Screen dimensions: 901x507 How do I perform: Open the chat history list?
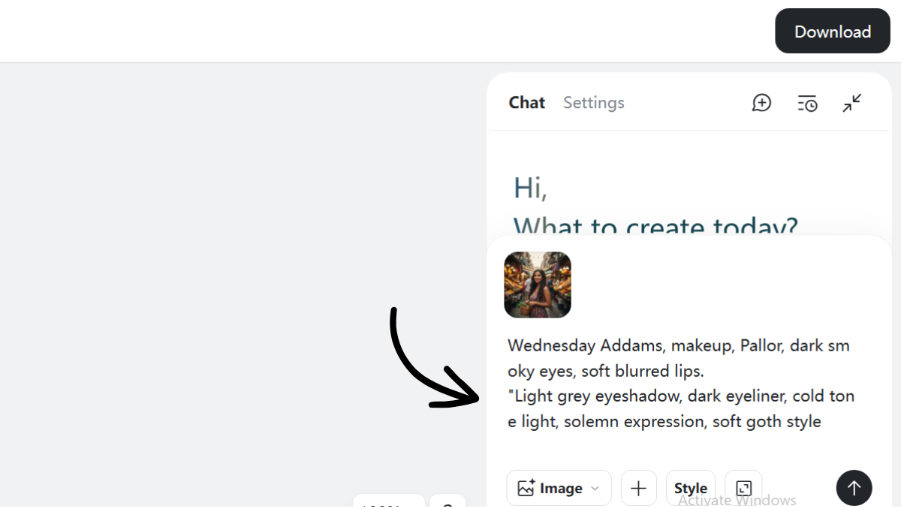pos(807,103)
